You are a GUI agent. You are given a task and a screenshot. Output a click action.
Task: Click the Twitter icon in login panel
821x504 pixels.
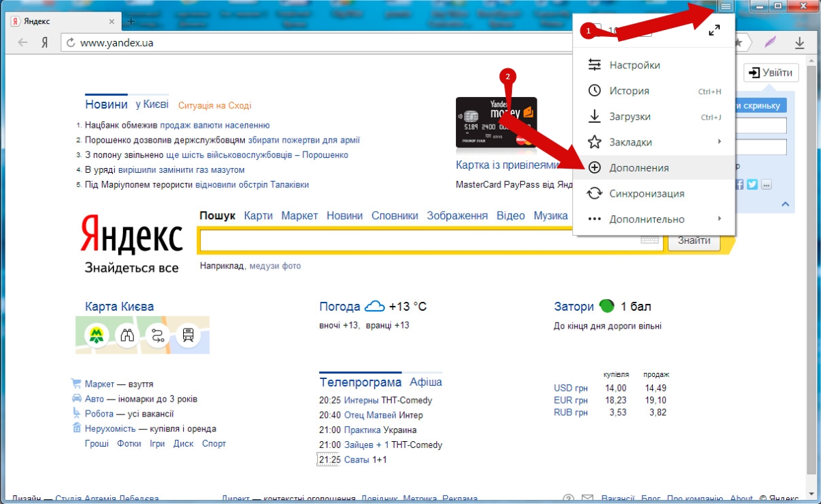coord(752,184)
